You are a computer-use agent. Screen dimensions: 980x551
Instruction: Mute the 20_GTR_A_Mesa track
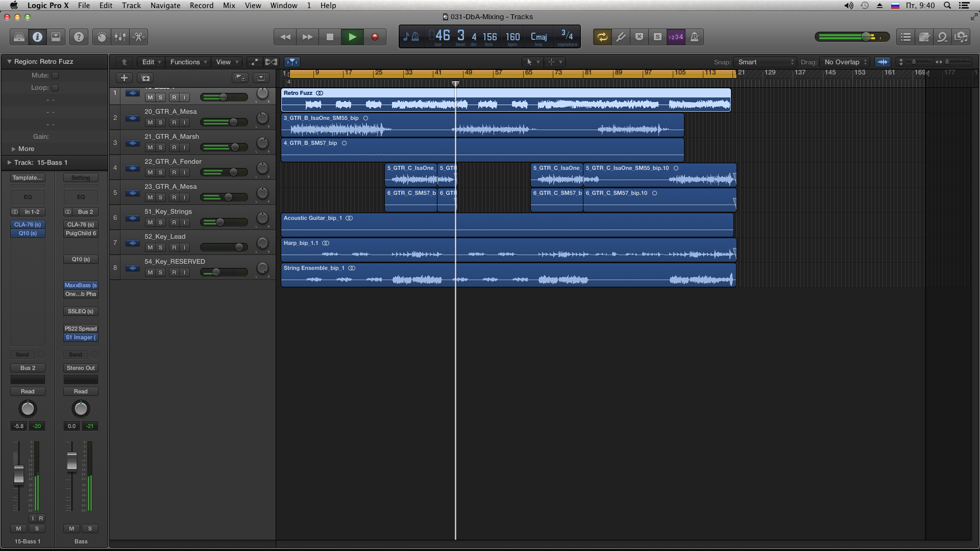[x=150, y=122]
